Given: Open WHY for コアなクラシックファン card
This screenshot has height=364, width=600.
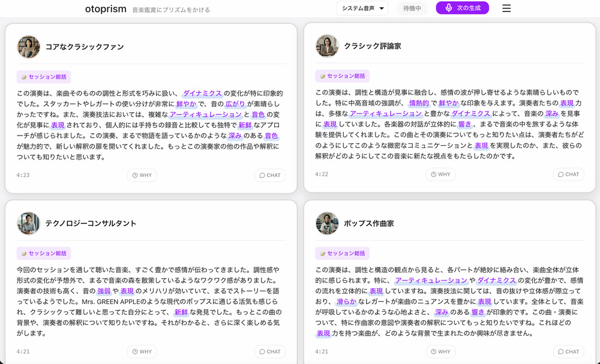Looking at the screenshot, I should pyautogui.click(x=142, y=175).
